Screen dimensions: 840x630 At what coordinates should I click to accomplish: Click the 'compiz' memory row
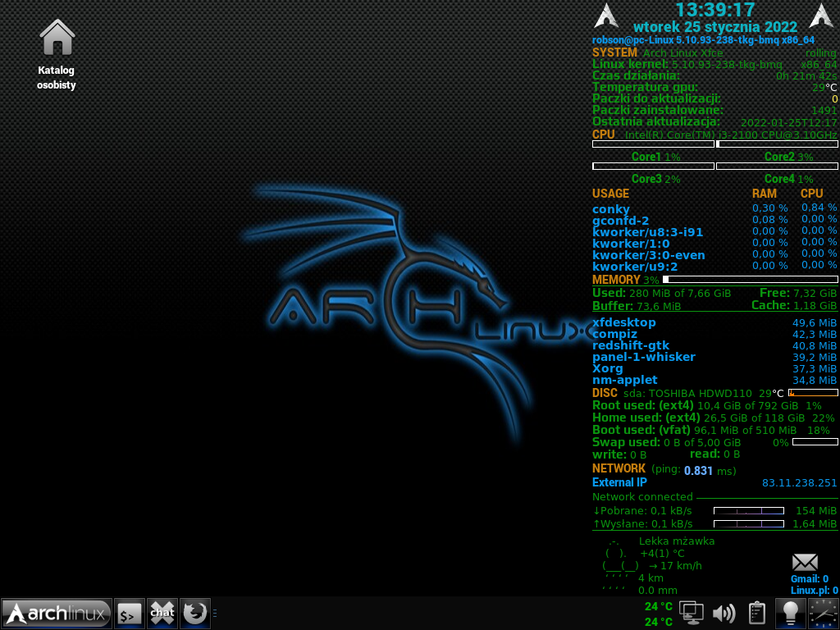pos(714,334)
